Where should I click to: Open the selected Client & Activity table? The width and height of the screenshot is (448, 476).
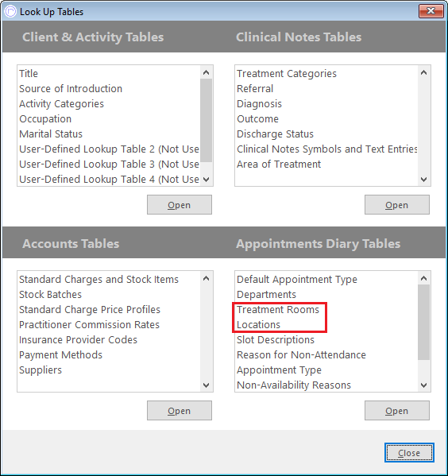[180, 205]
